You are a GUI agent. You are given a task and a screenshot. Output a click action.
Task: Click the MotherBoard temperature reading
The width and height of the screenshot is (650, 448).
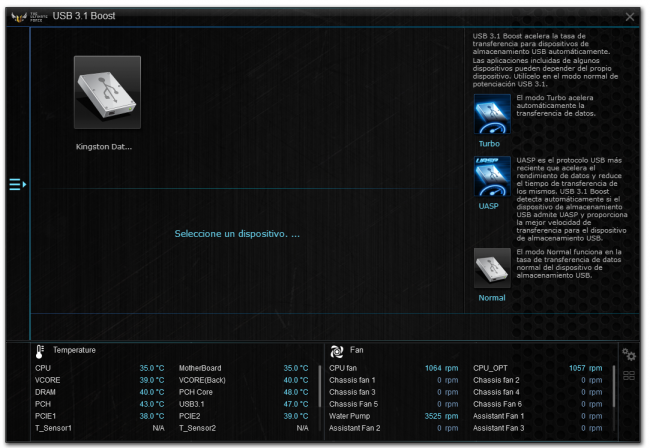click(x=296, y=368)
